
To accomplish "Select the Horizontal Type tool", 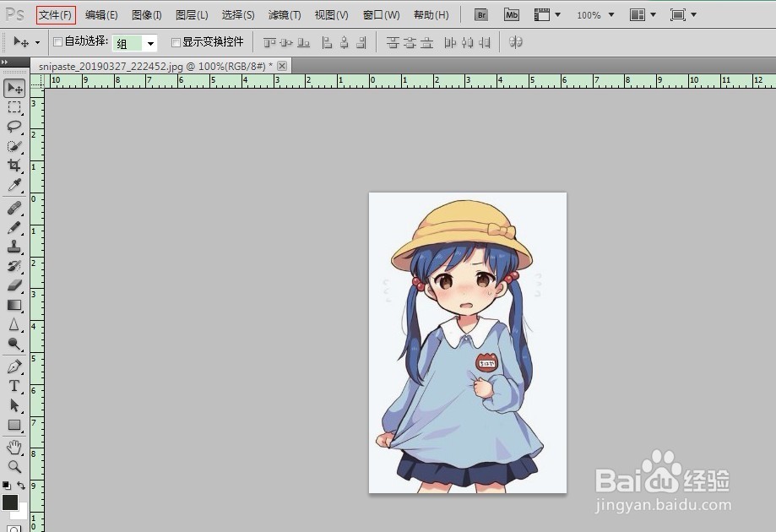I will [x=14, y=386].
